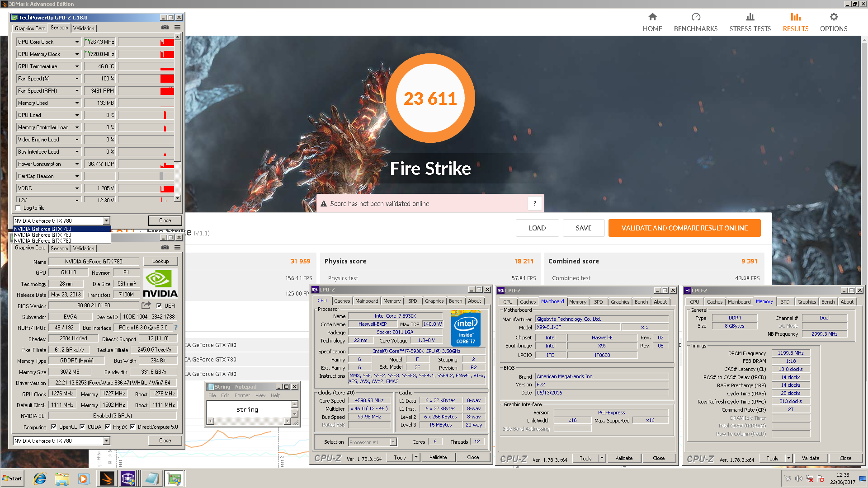
Task: Click the Notepad vertical scrollbar
Action: [x=295, y=409]
